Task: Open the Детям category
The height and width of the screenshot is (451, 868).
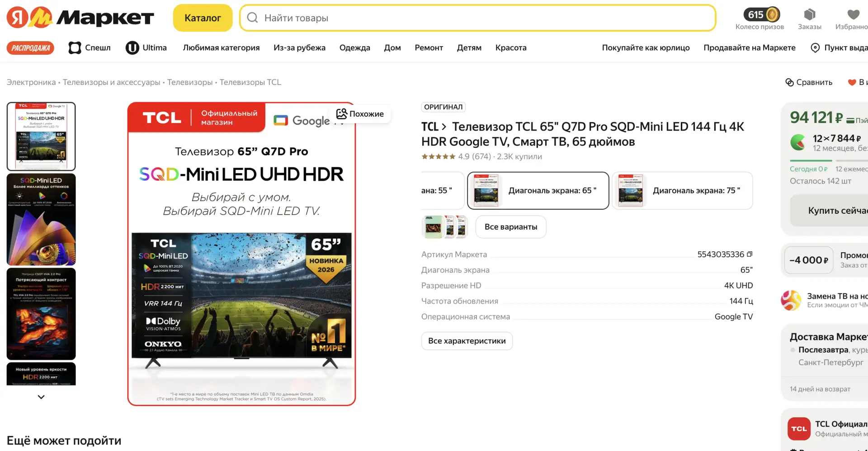Action: 469,48
